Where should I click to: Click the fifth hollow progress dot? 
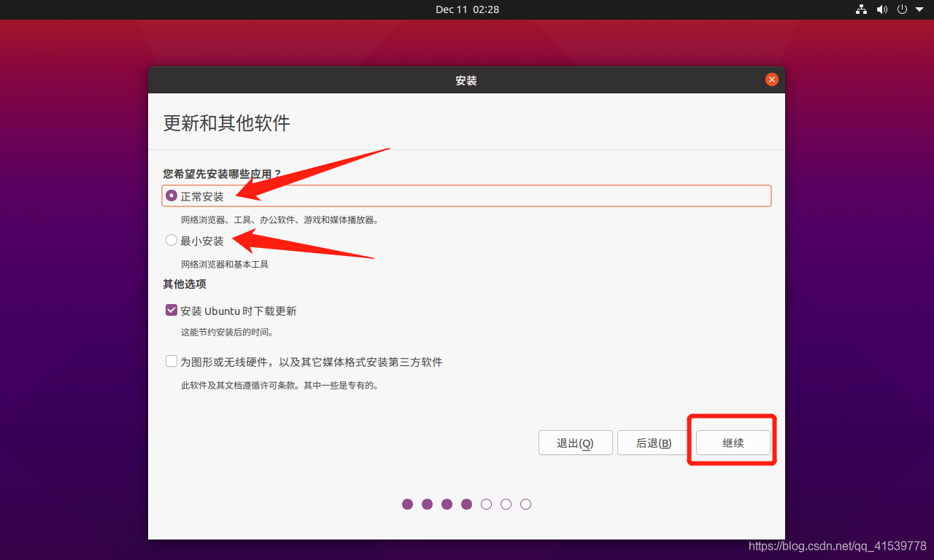pyautogui.click(x=486, y=503)
